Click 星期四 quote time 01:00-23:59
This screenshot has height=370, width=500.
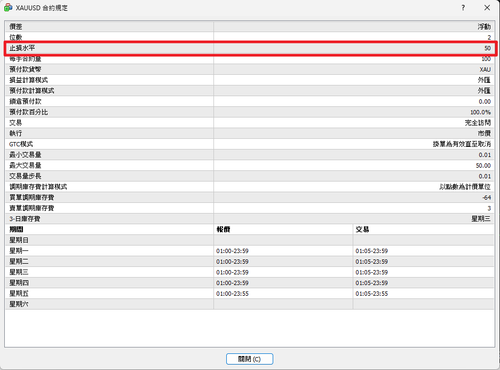pos(232,283)
